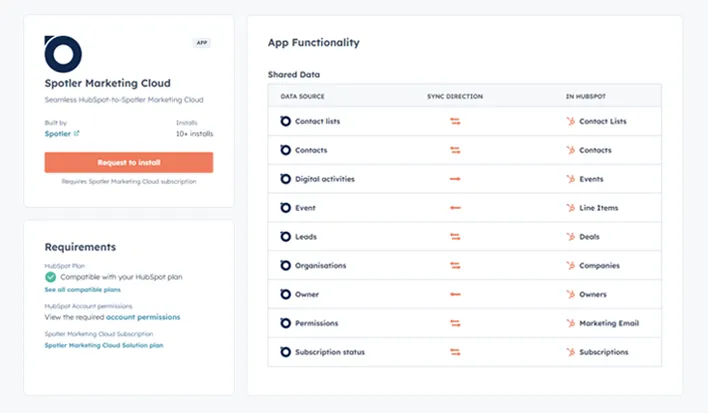Click the HubSpot icon next to Events

point(570,179)
